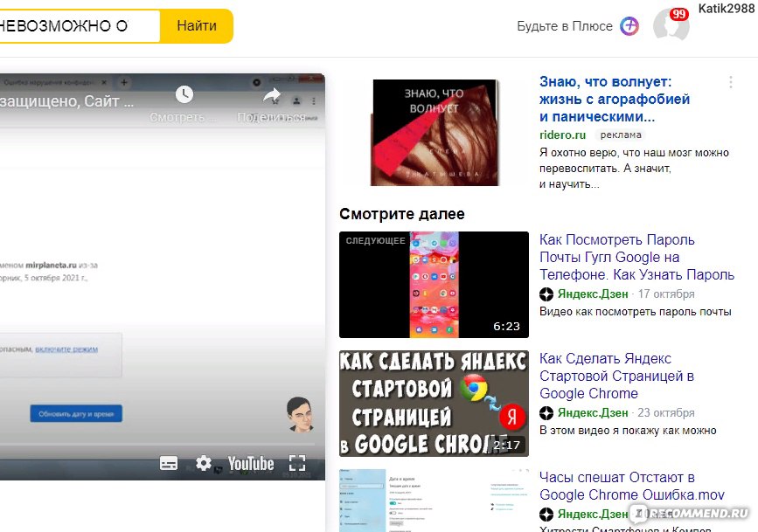Open Как Посмотреть Пароль Почты Гугл link
The image size is (758, 532).
636,257
